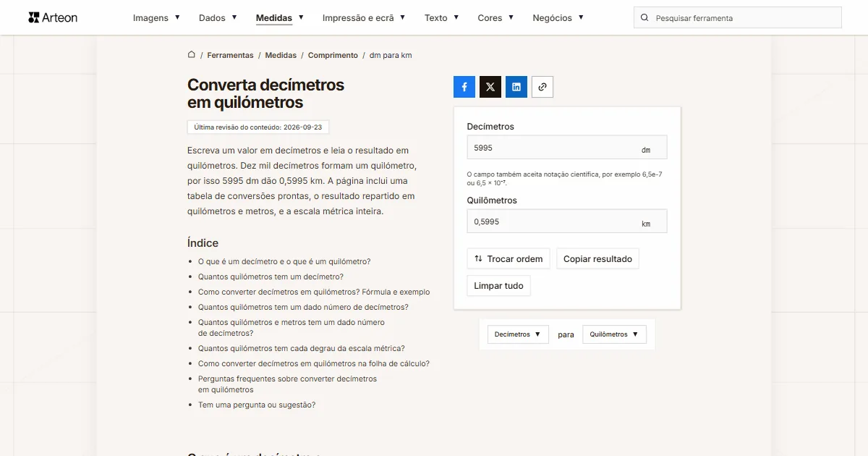Click the 'para' label between unit selectors
The image size is (868, 456).
click(x=566, y=334)
